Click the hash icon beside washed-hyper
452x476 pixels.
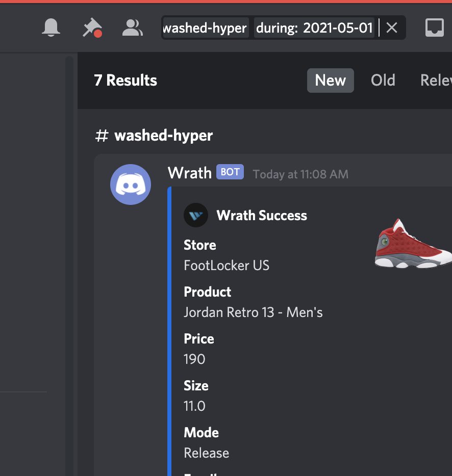point(103,136)
